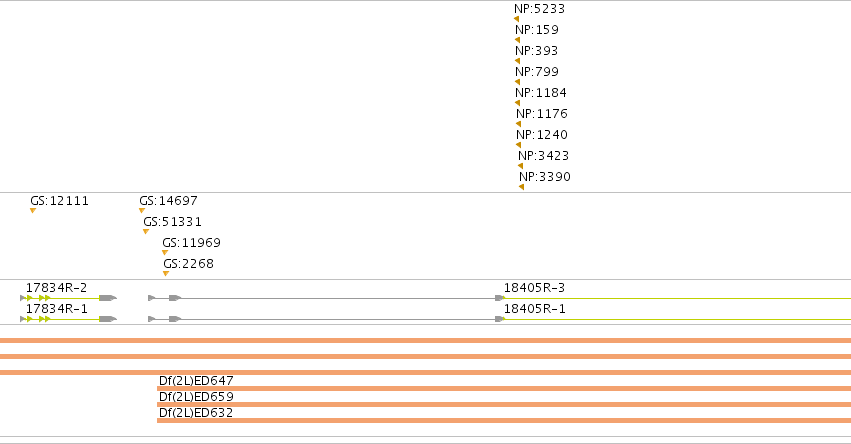
Task: Click the NP:3390 insertion marker triangle
Action: point(522,187)
